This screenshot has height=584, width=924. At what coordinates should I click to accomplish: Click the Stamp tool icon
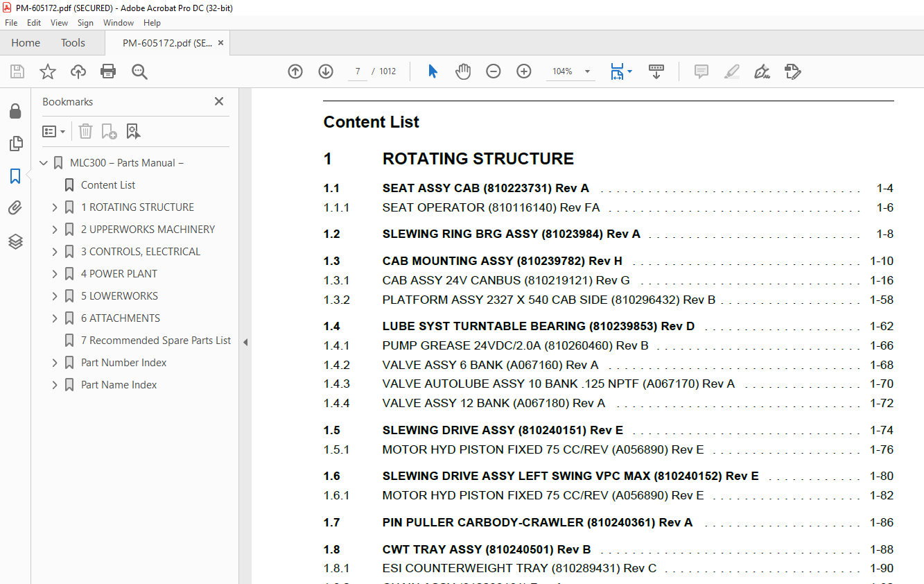click(x=793, y=71)
